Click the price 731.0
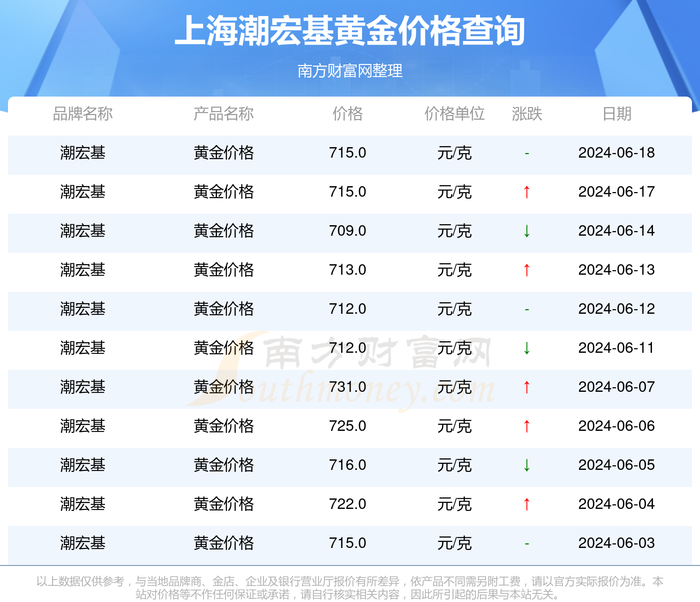 (x=347, y=387)
